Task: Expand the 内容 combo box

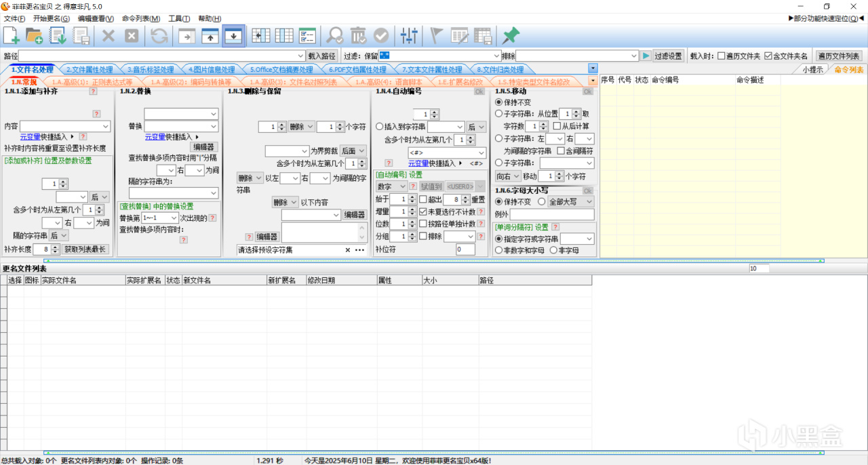Action: 106,126
